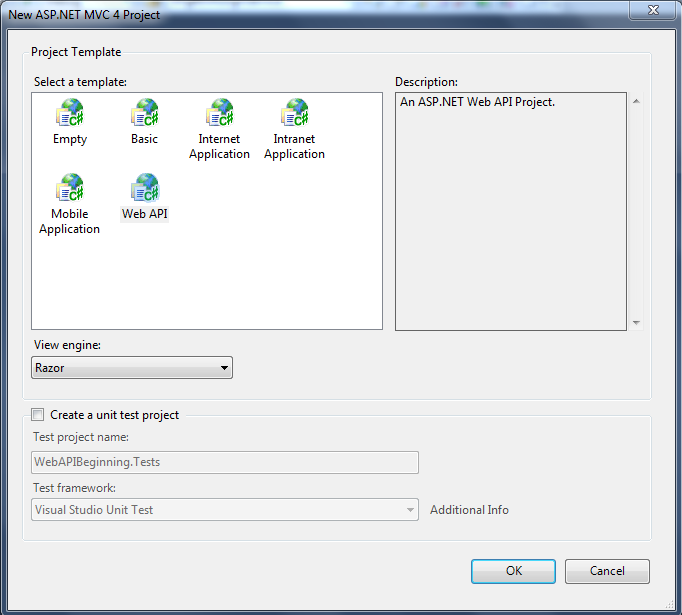Viewport: 682px width, 615px height.
Task: Choose the Intranet Application template icon
Action: 294,112
